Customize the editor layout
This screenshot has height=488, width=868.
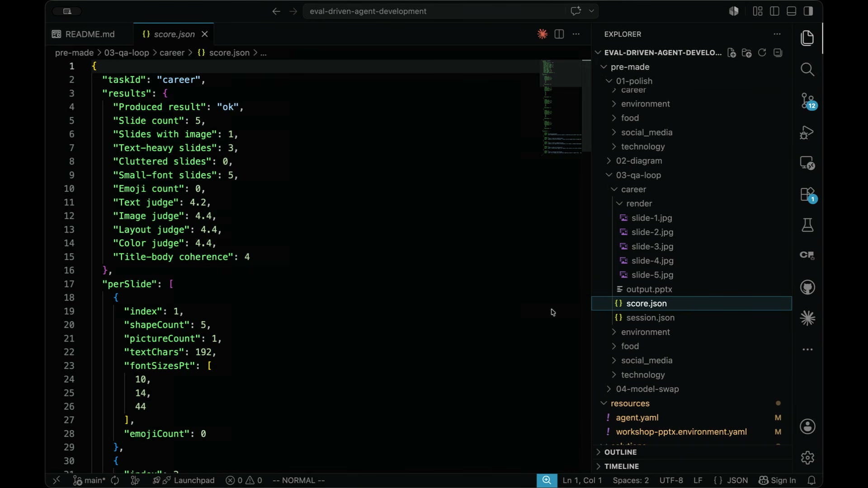click(758, 11)
